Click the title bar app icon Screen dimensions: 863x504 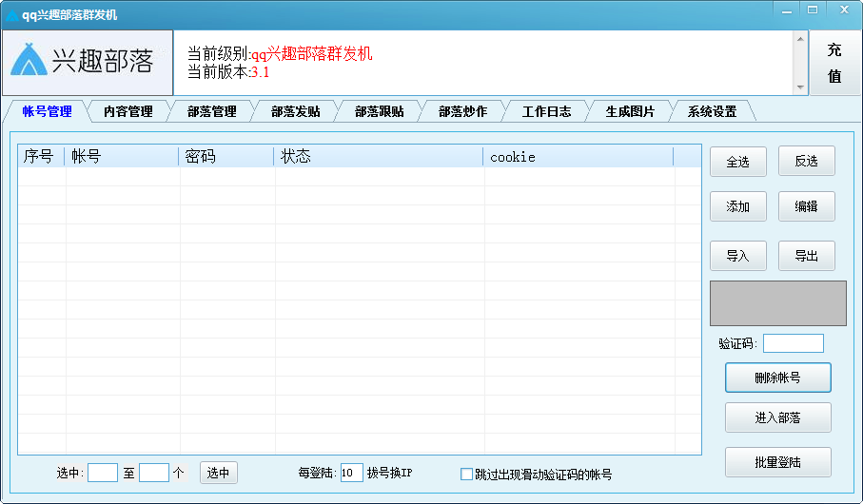(x=12, y=15)
